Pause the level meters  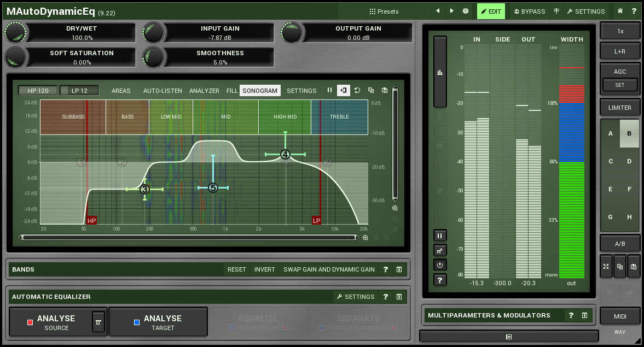439,236
